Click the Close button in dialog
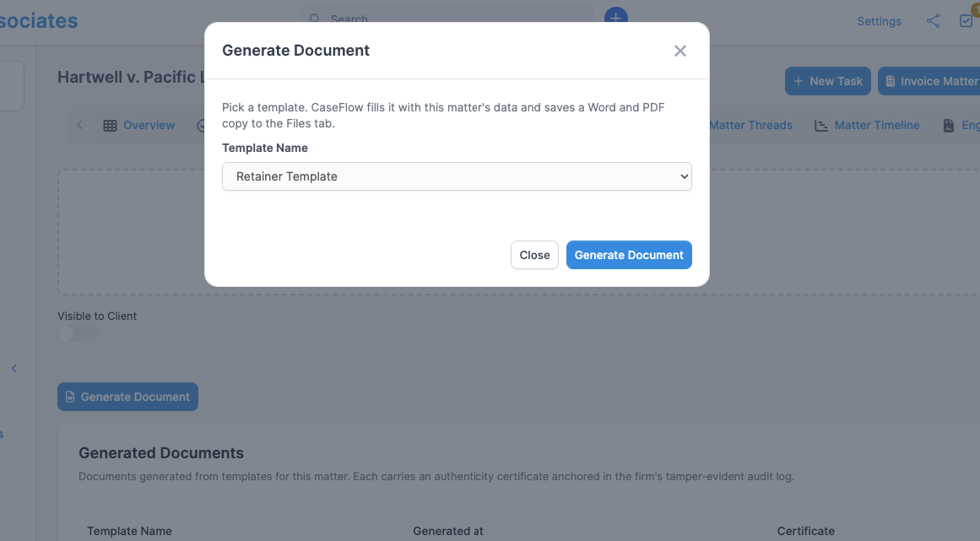 pos(534,255)
